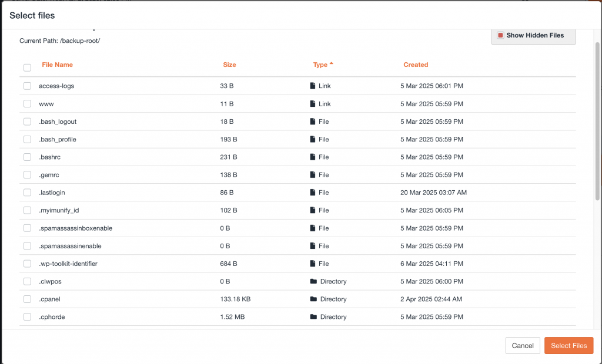602x364 pixels.
Task: Sort by File Name column
Action: 57,65
